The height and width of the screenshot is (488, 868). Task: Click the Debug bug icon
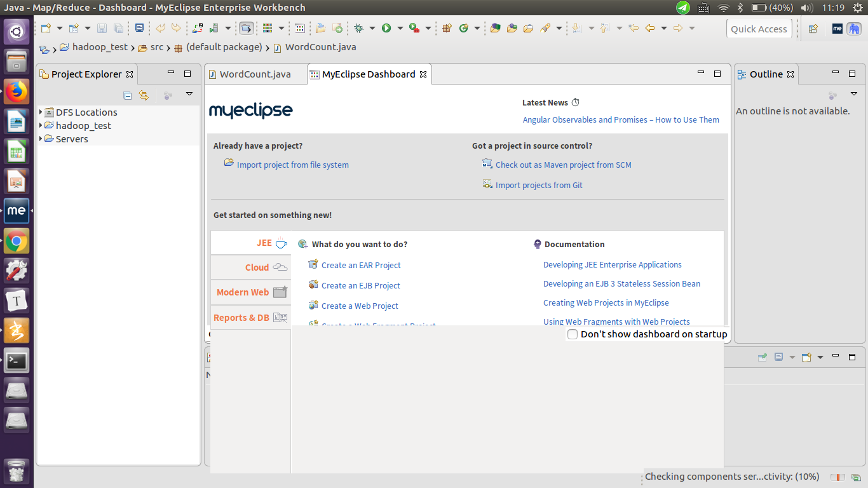pos(359,28)
